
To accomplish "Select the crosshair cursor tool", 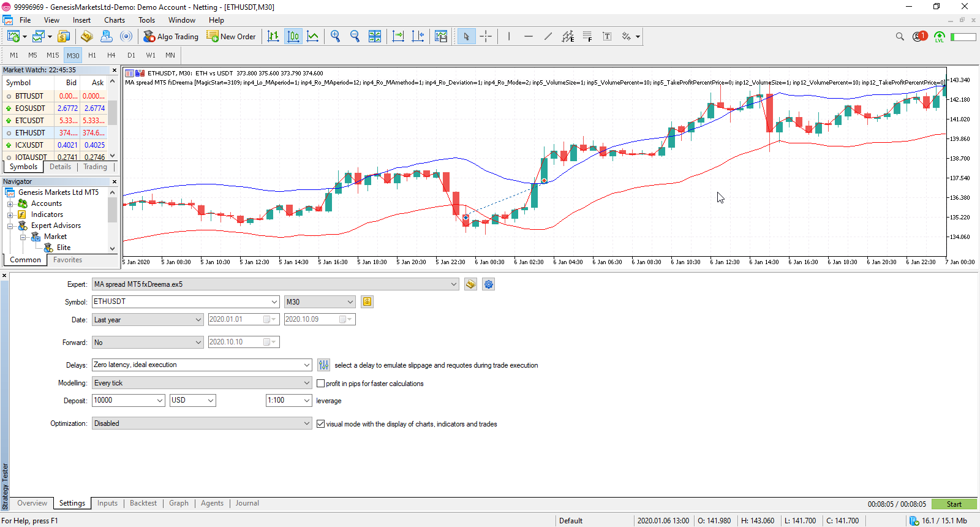I will pyautogui.click(x=486, y=36).
